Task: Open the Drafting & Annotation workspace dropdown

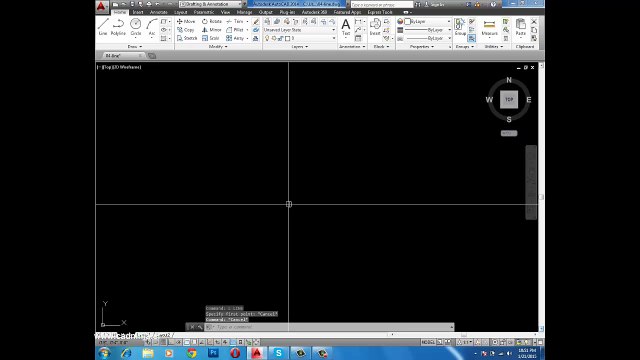Action: tap(211, 4)
